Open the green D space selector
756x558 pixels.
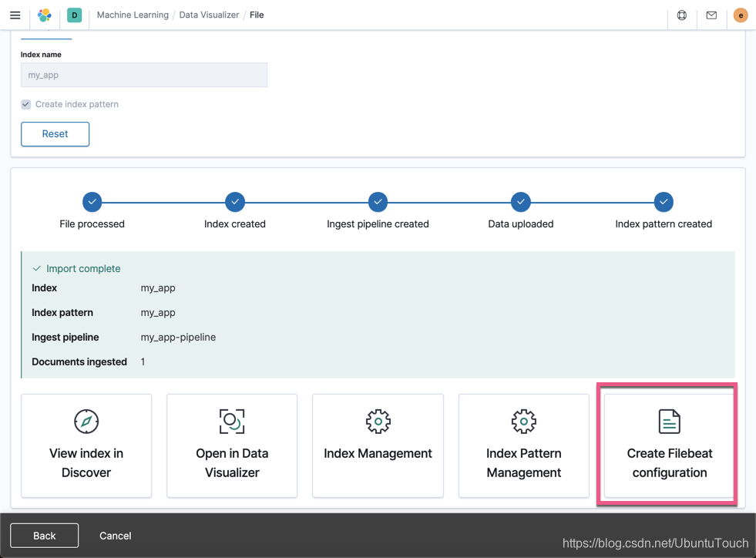click(74, 15)
